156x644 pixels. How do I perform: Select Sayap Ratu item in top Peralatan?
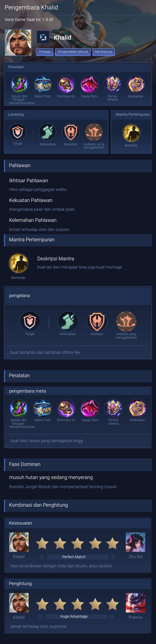pyautogui.click(x=89, y=84)
